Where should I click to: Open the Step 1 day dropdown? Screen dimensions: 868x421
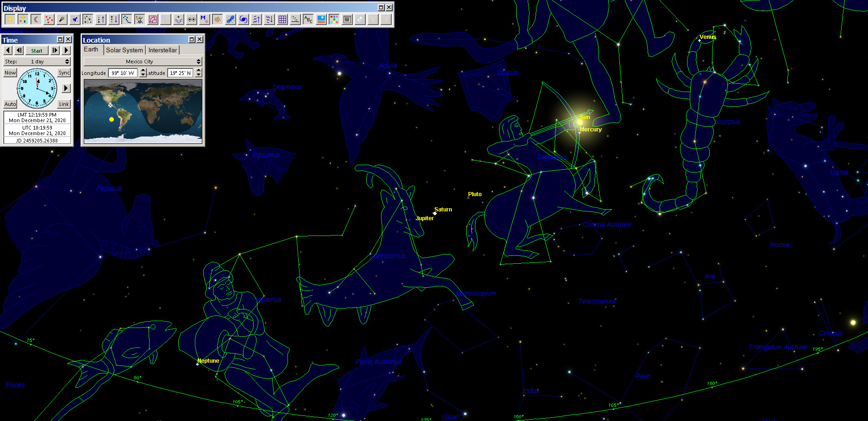click(x=37, y=62)
